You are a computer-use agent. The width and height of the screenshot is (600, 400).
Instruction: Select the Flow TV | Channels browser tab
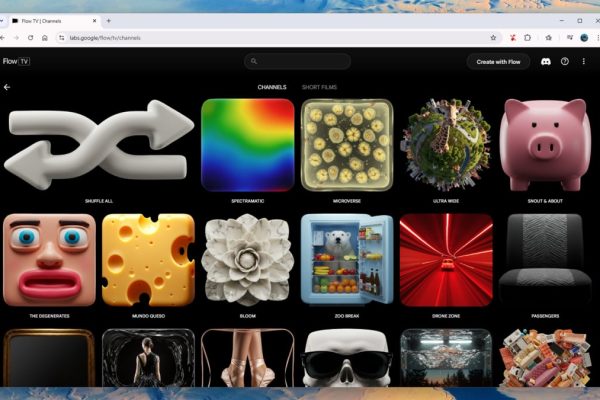pos(54,21)
